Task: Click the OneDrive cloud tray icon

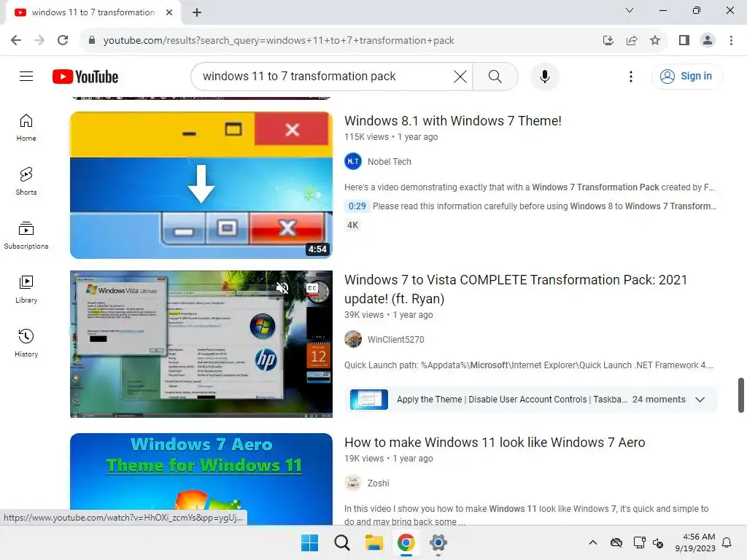Action: click(616, 542)
